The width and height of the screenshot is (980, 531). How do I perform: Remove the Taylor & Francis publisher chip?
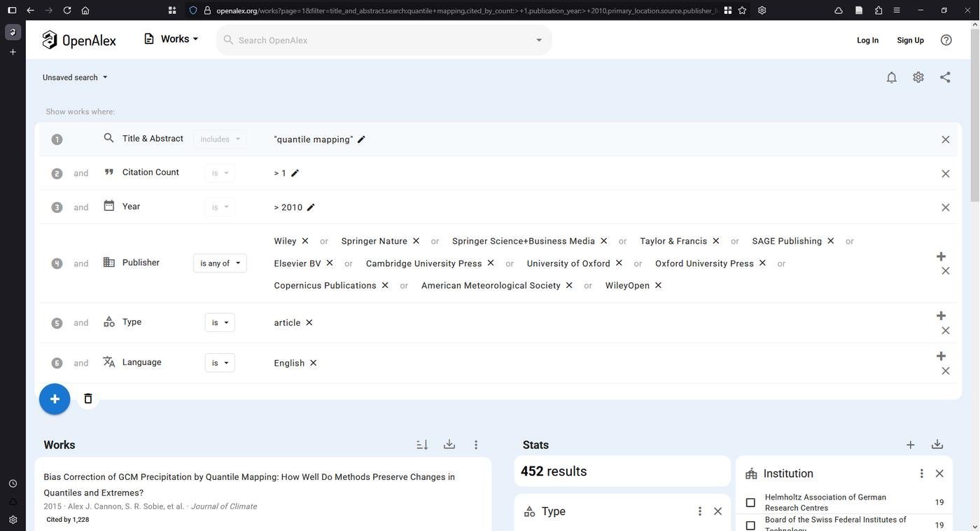(715, 241)
